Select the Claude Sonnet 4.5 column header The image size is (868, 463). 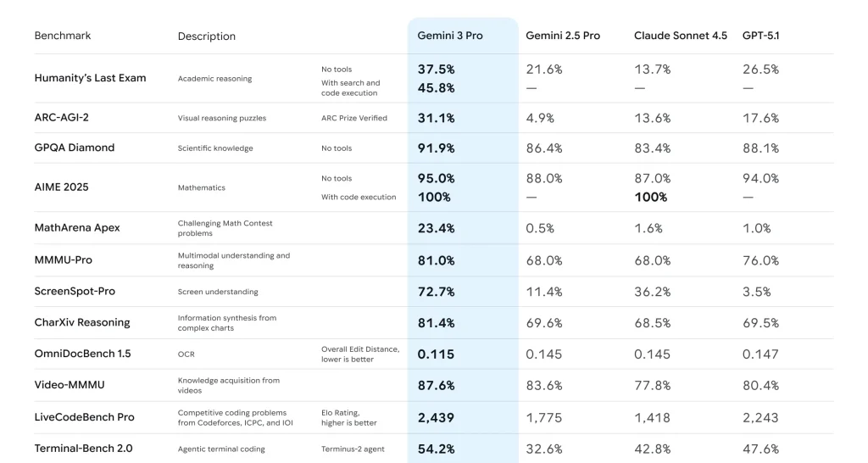click(680, 36)
